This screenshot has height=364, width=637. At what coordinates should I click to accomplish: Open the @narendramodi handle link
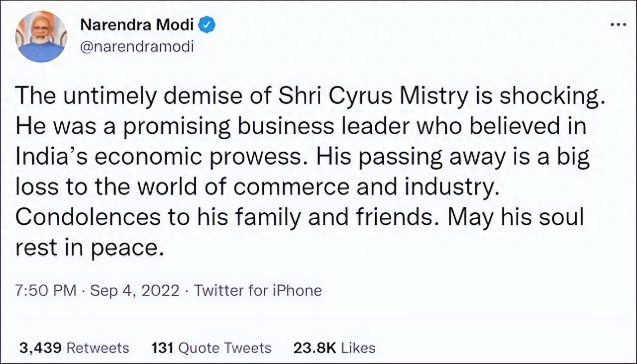[x=136, y=46]
